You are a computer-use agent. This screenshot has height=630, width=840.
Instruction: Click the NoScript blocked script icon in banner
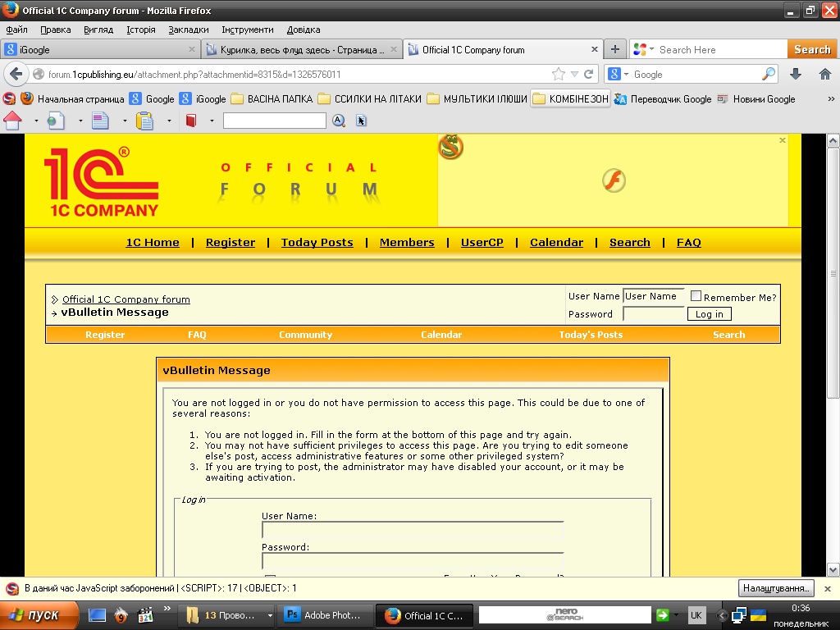[450, 146]
